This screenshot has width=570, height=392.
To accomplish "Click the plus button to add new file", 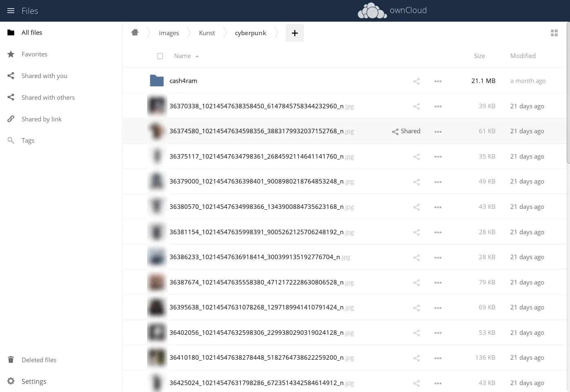I will [295, 33].
